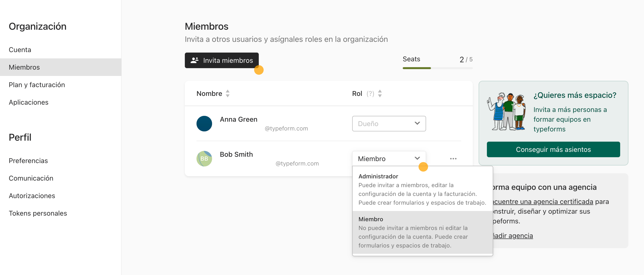Click the Seats usage progress bar
Screen dimensions: 644x275
click(438, 68)
